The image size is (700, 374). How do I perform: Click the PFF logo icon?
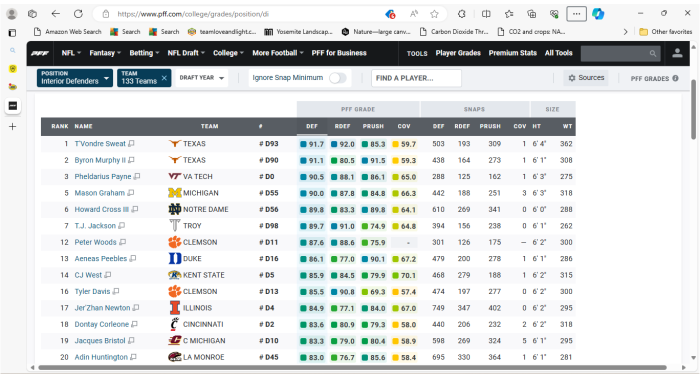click(x=40, y=53)
